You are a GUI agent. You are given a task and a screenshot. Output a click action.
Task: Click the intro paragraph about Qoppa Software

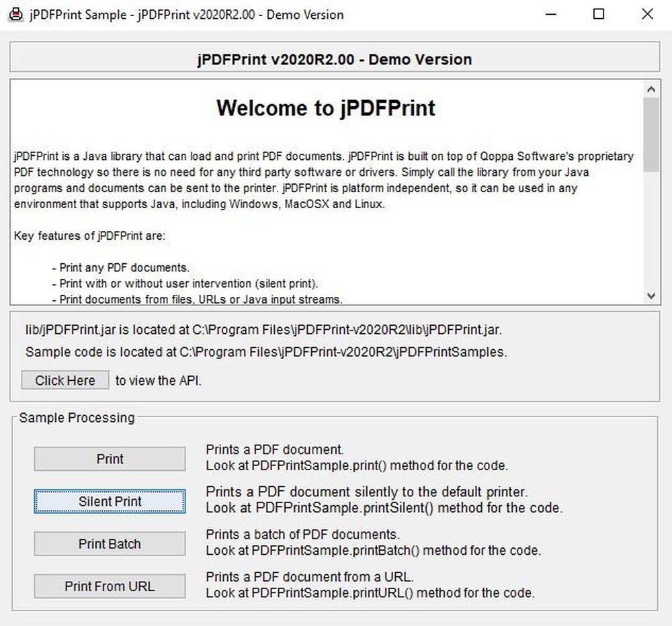coord(324,180)
